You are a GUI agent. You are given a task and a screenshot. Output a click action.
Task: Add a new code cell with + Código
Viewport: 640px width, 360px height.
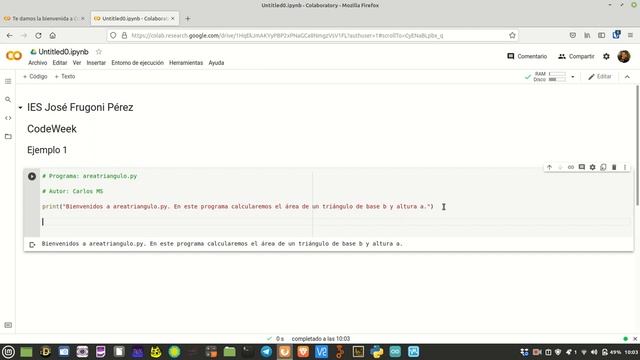(x=35, y=76)
